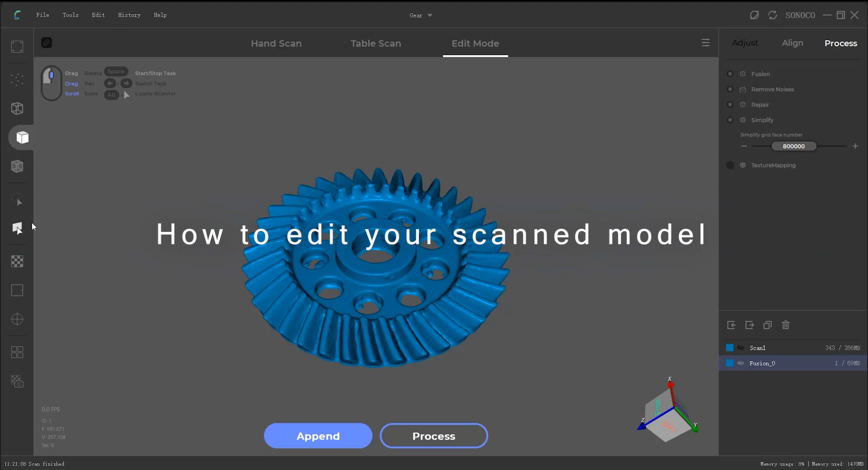The height and width of the screenshot is (470, 868).
Task: Open the Gear dropdown at top center
Action: (420, 15)
